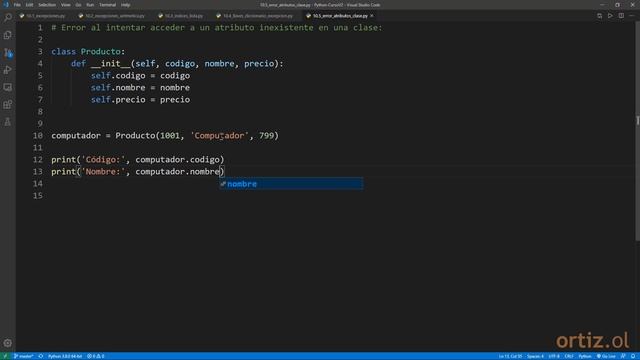Screen dimensions: 640x360
Task: Start Go Live server from the status bar
Action: (x=606, y=356)
